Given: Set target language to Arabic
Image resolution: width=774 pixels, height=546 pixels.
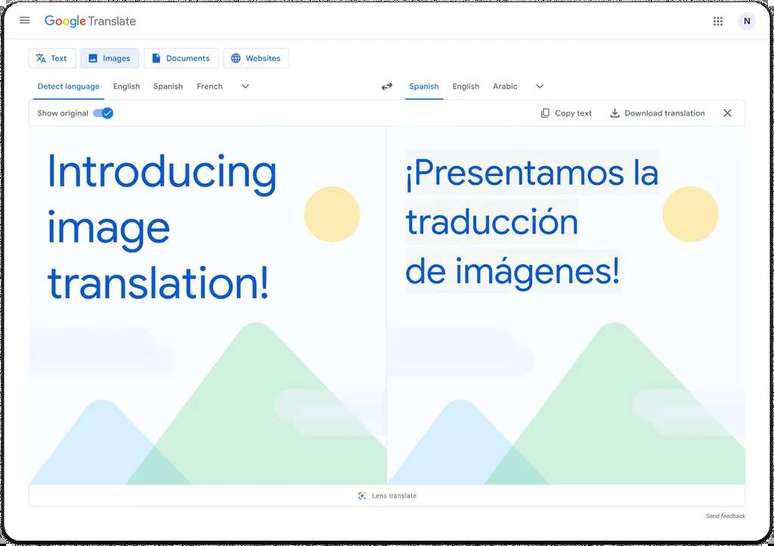Looking at the screenshot, I should click(x=504, y=86).
